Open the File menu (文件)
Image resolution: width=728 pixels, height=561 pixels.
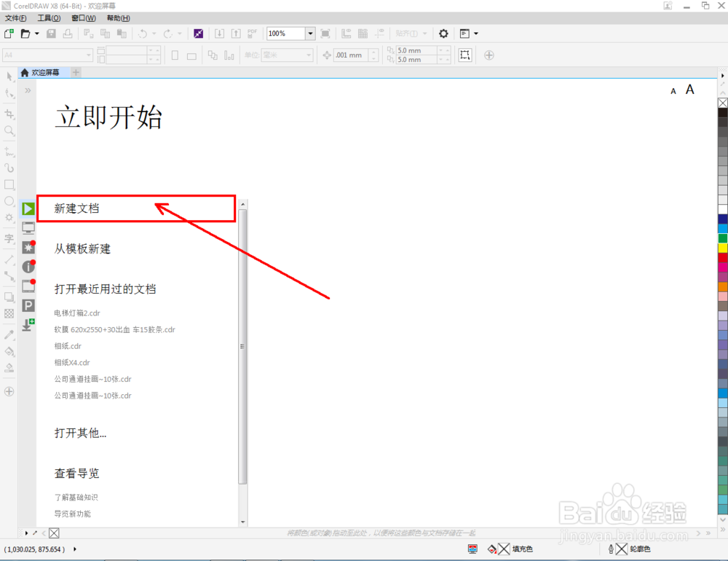16,18
